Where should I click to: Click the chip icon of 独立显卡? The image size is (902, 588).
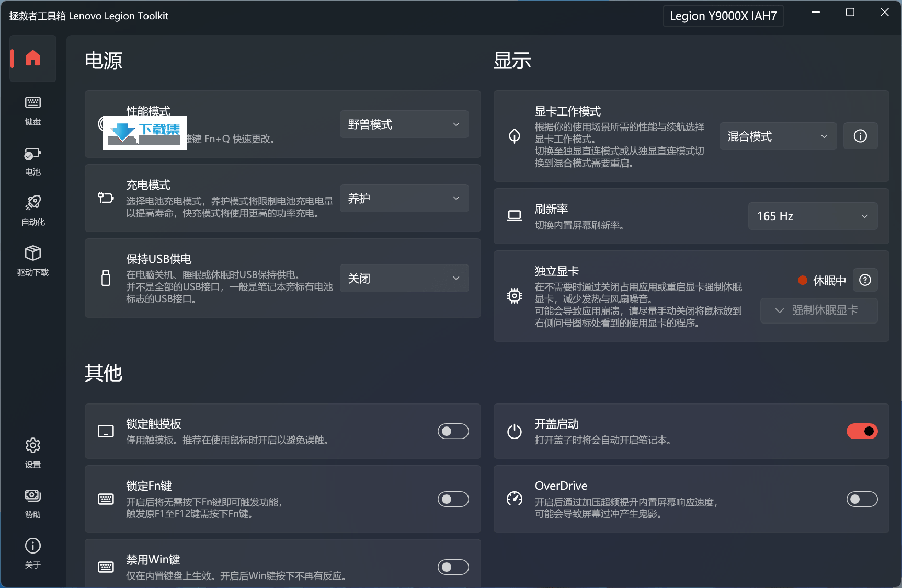515,296
